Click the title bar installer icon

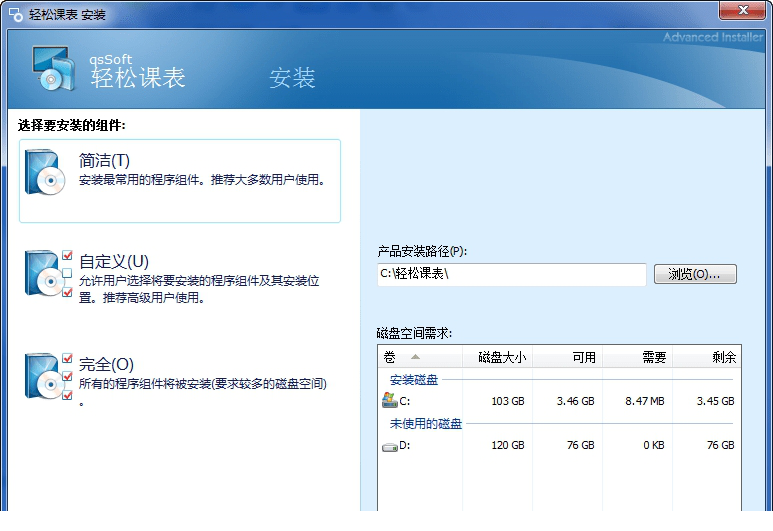click(x=16, y=14)
